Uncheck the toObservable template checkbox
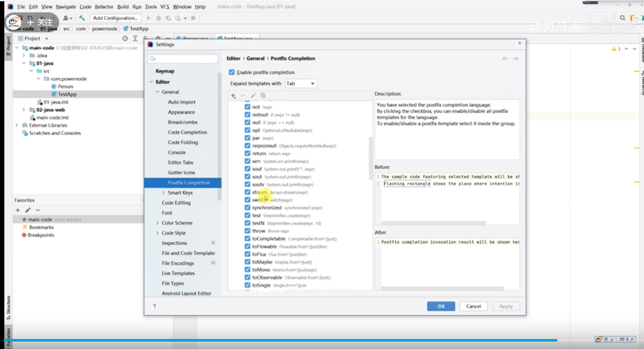This screenshot has width=644, height=349. pyautogui.click(x=247, y=277)
